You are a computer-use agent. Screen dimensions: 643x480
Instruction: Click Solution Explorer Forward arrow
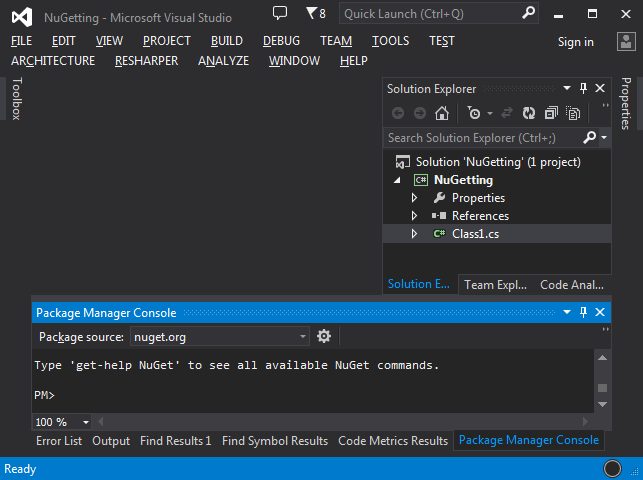pyautogui.click(x=420, y=113)
